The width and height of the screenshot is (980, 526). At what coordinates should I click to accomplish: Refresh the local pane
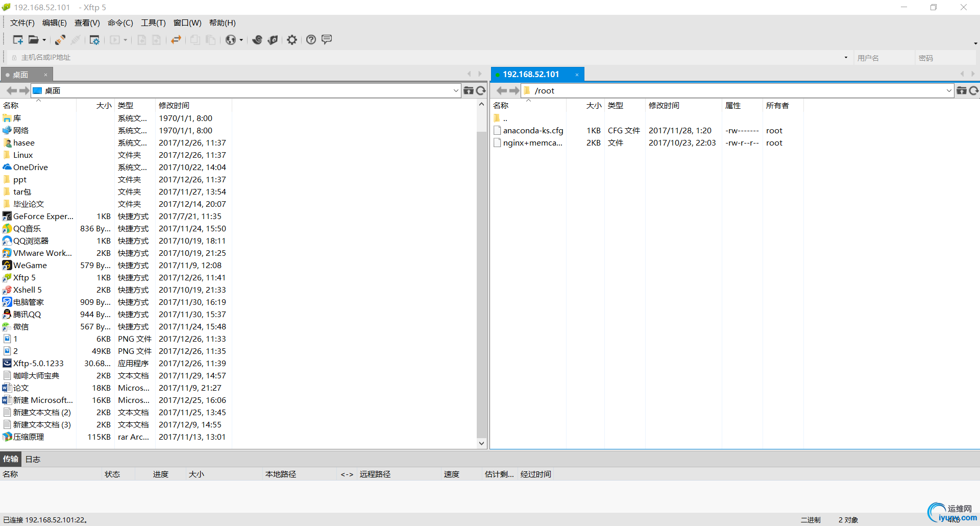[481, 91]
